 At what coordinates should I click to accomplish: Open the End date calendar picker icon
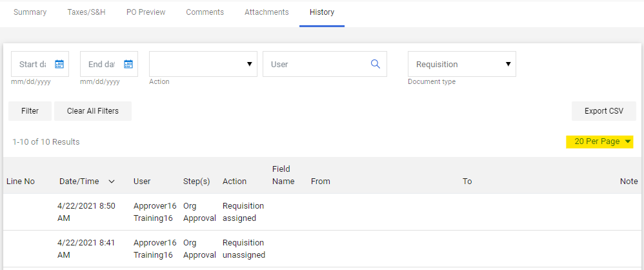[x=128, y=64]
